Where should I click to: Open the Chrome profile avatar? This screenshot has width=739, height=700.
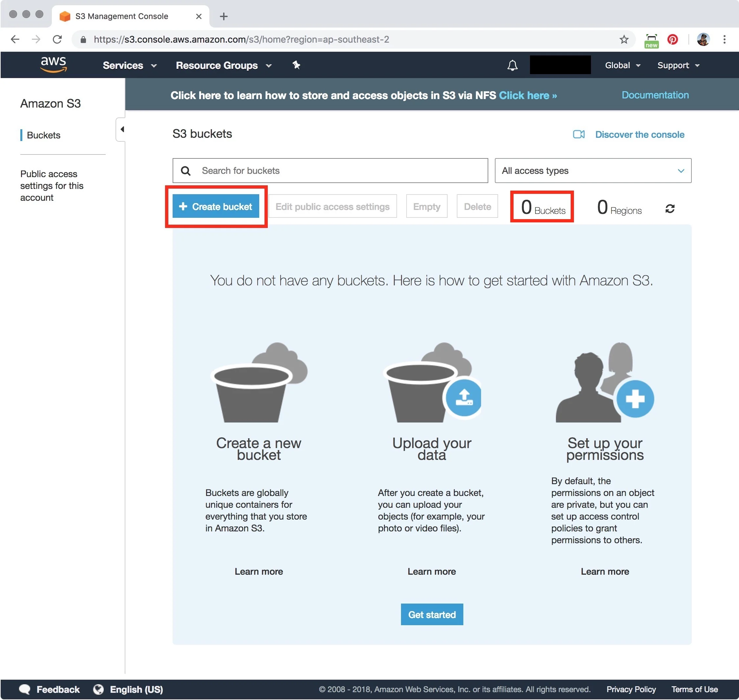703,39
